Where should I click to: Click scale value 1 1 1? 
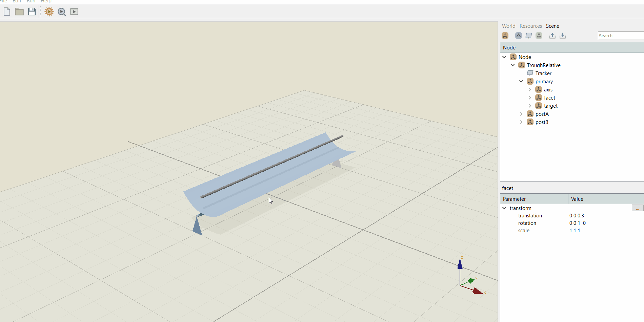point(575,231)
